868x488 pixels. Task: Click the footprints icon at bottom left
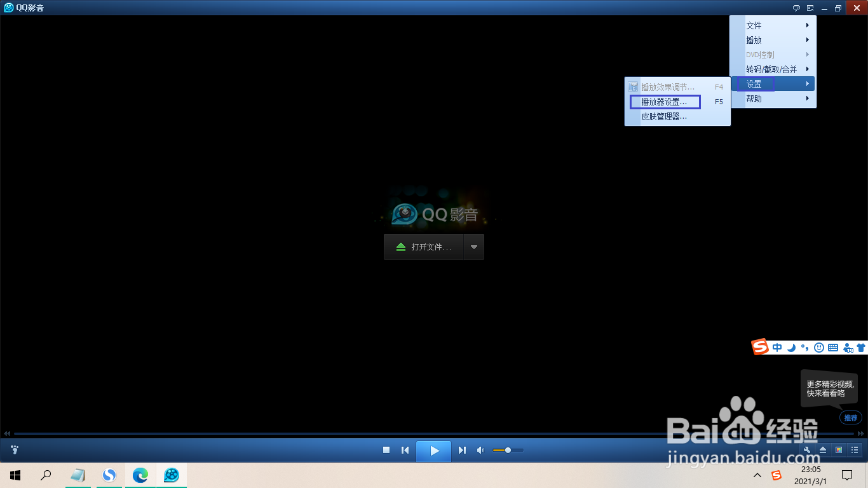click(x=15, y=450)
